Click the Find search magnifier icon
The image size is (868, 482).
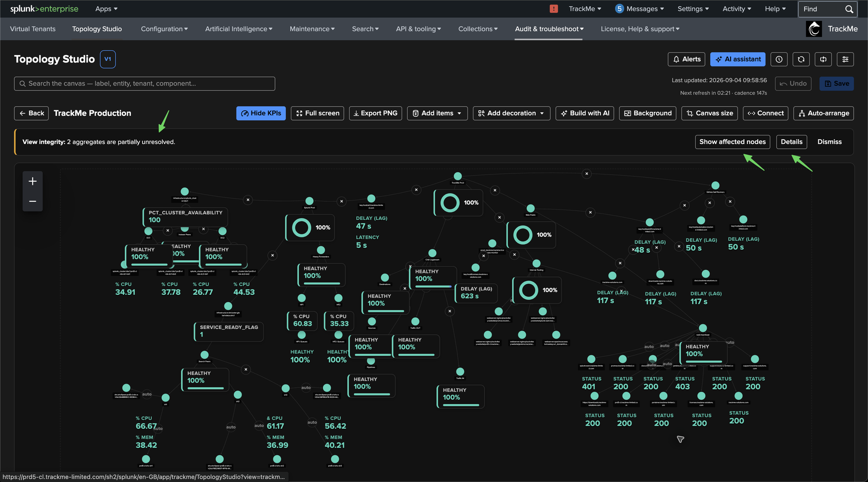(849, 9)
